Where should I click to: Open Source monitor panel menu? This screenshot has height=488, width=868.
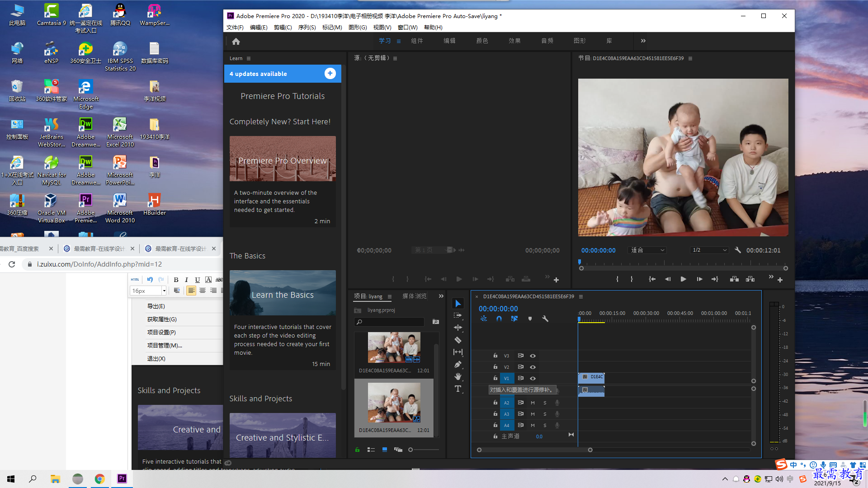(395, 58)
